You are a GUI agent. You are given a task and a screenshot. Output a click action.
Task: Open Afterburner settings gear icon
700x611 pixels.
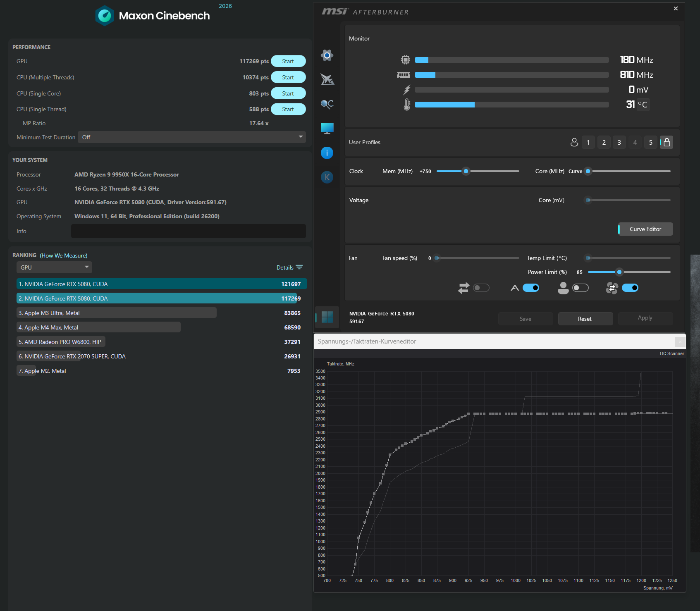(x=327, y=55)
